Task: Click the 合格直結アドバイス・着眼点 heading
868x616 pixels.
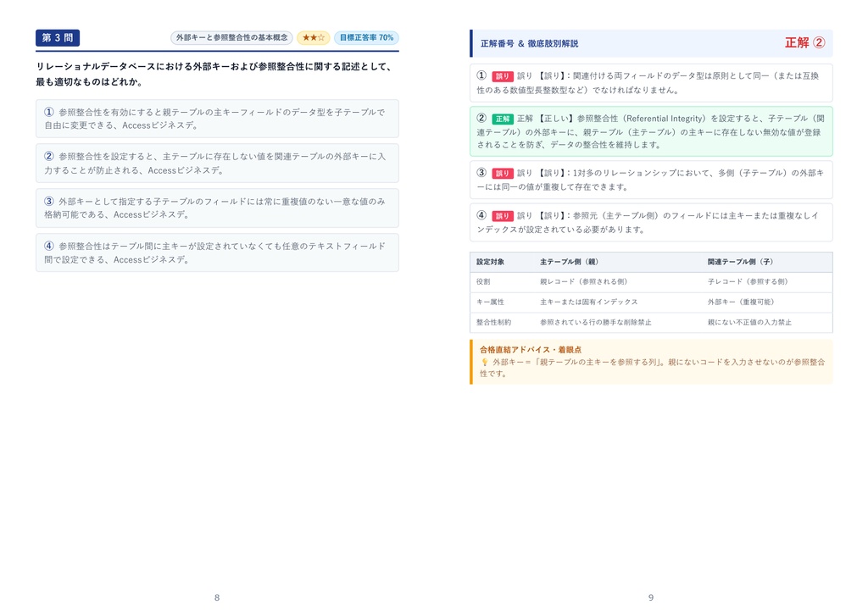Action: click(531, 350)
